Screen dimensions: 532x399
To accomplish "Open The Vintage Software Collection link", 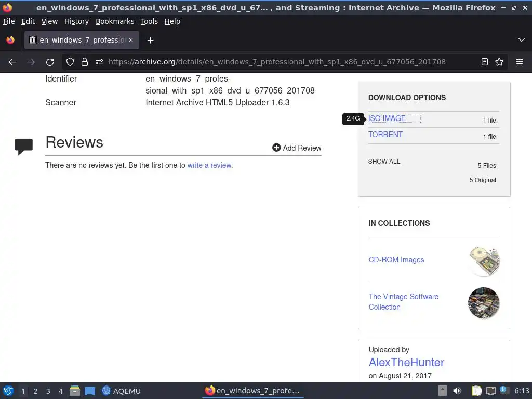I will (403, 302).
